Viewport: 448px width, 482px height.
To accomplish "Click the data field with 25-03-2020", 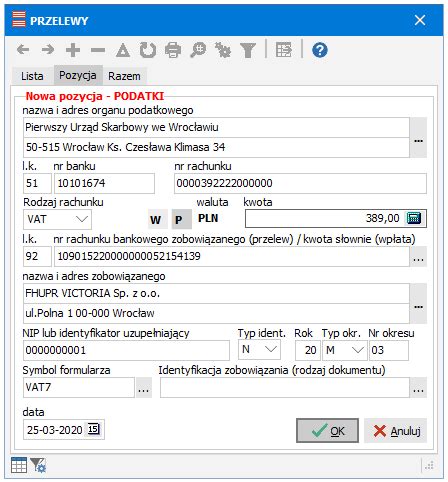I will coord(55,430).
